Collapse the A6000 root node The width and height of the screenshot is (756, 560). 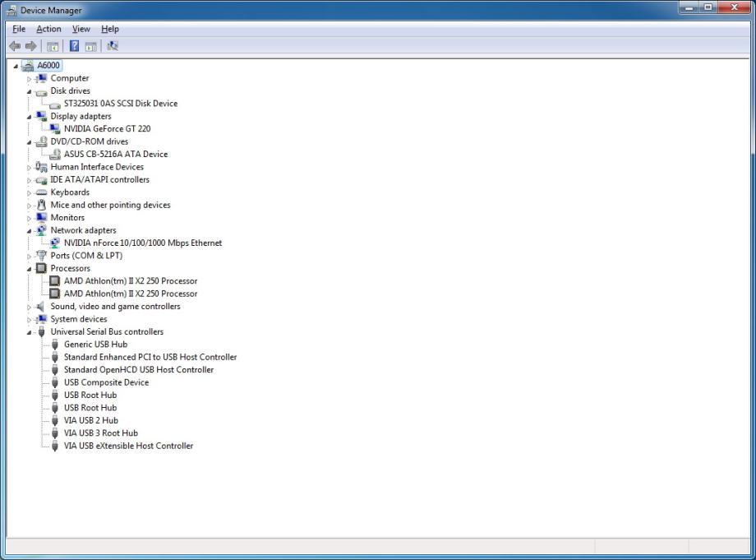click(x=16, y=66)
